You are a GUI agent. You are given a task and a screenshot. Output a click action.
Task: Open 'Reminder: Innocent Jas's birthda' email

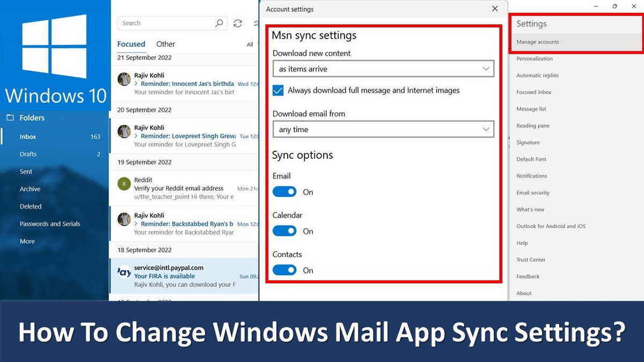(x=184, y=84)
